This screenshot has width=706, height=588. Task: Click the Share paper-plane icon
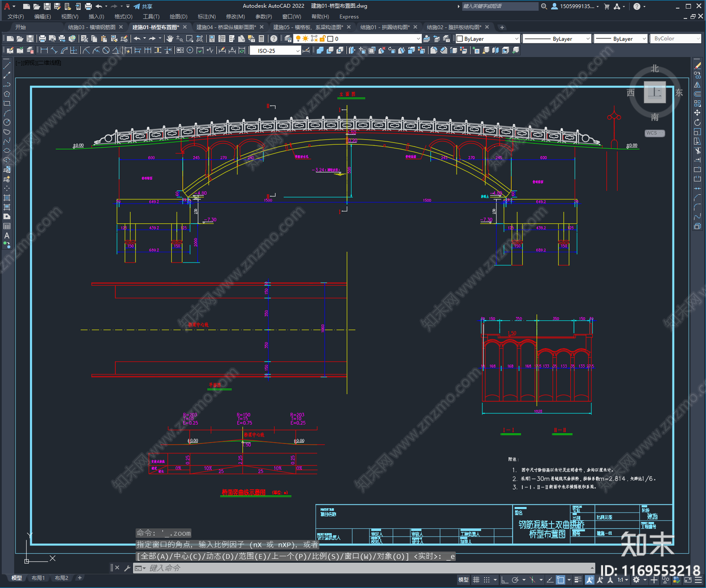click(137, 6)
